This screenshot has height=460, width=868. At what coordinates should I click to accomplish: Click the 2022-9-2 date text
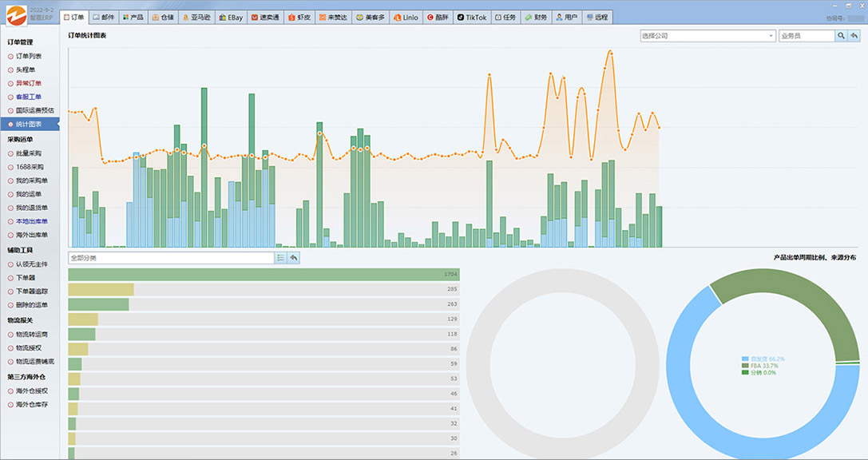(x=42, y=10)
